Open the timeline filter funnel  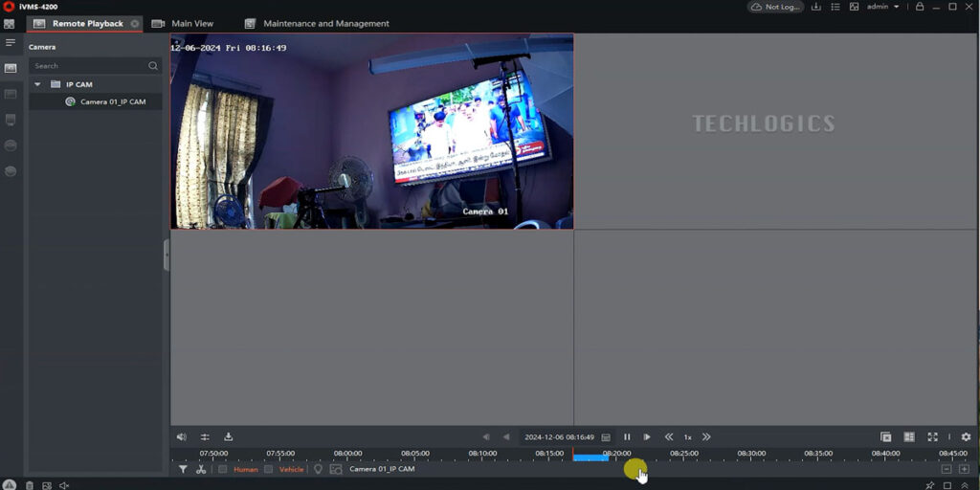tap(183, 469)
